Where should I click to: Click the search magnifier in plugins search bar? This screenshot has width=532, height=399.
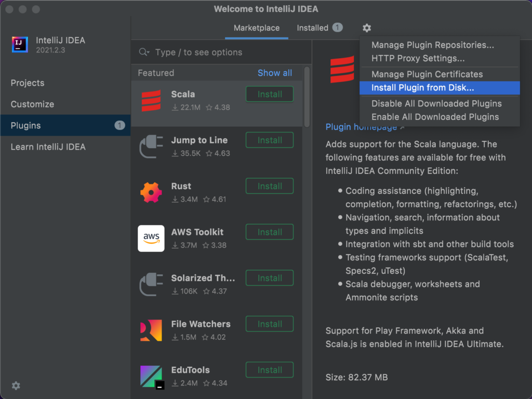142,52
